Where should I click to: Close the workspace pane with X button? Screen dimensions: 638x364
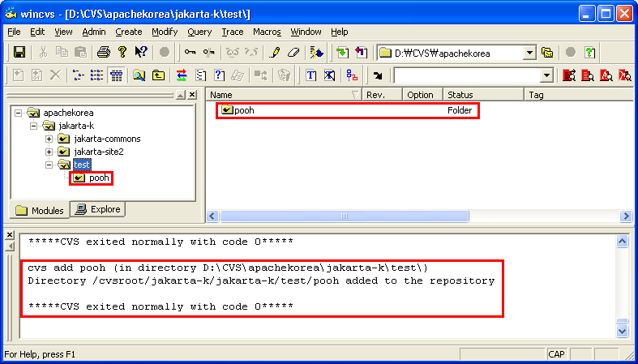pyautogui.click(x=191, y=95)
